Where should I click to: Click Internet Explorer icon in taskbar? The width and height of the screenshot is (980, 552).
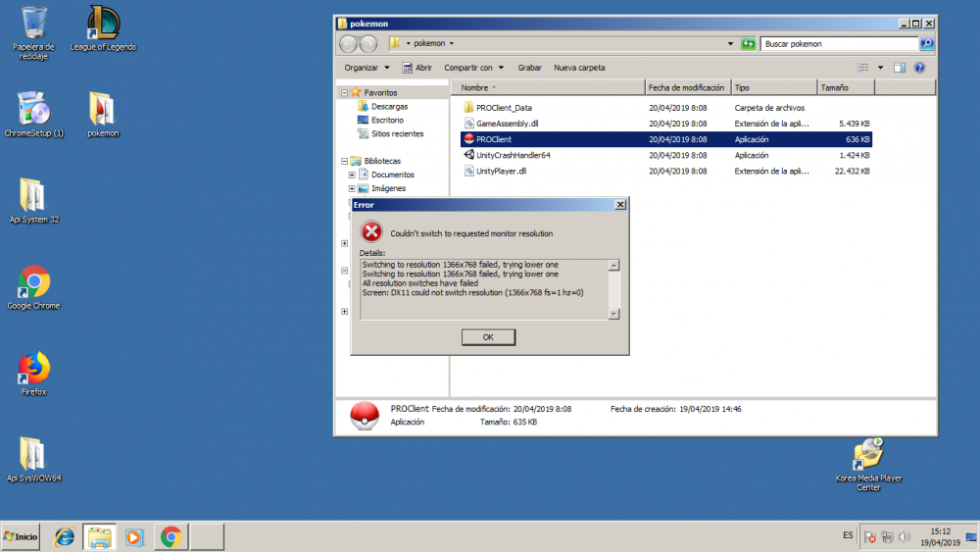click(65, 536)
